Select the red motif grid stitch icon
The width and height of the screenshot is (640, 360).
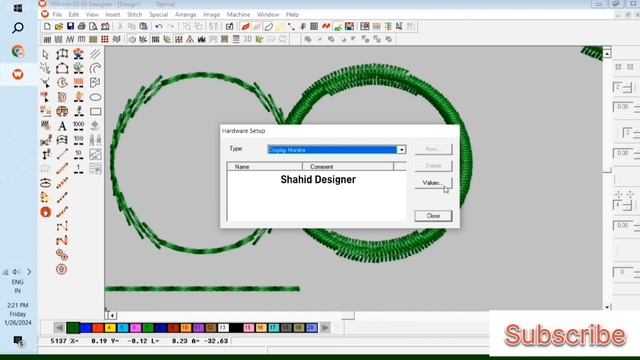coord(105,39)
